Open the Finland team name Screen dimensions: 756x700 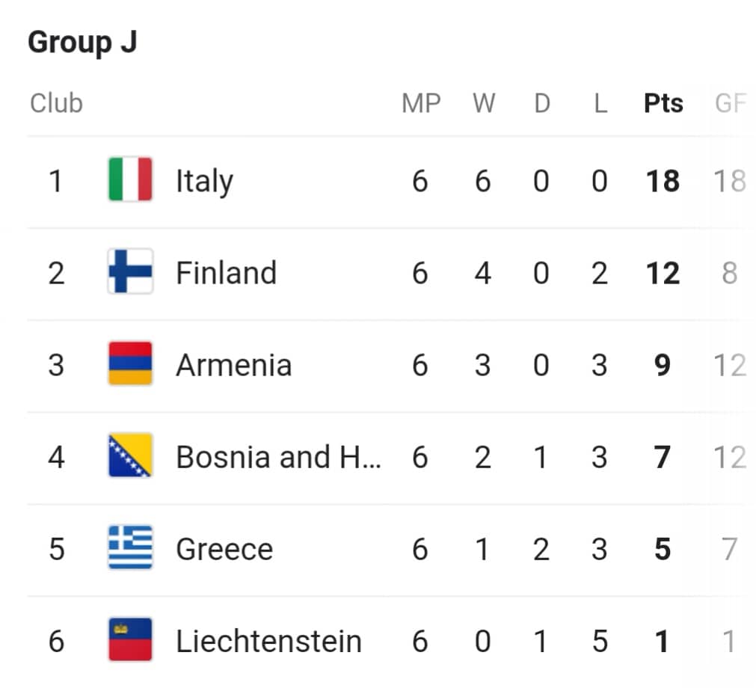coord(226,273)
